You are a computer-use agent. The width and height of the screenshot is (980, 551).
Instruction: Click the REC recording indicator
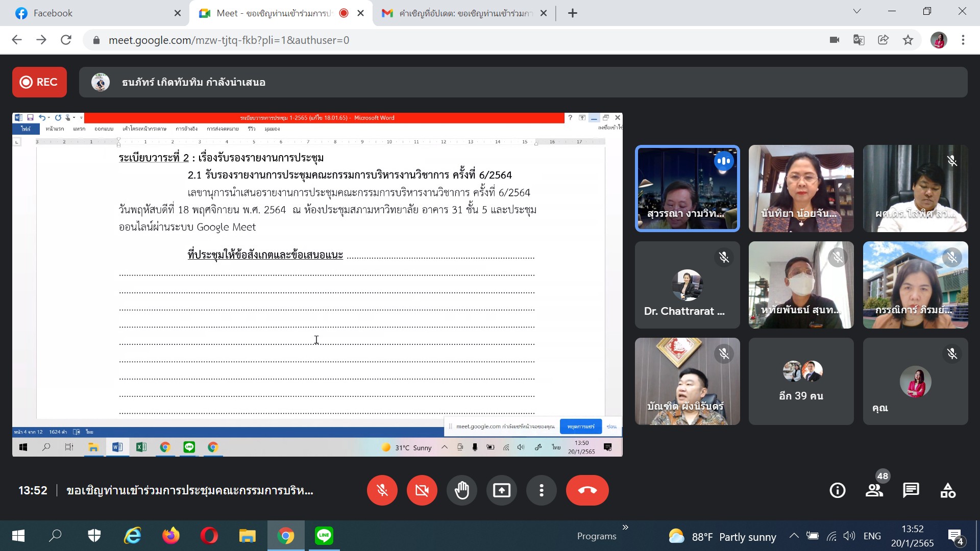tap(39, 82)
